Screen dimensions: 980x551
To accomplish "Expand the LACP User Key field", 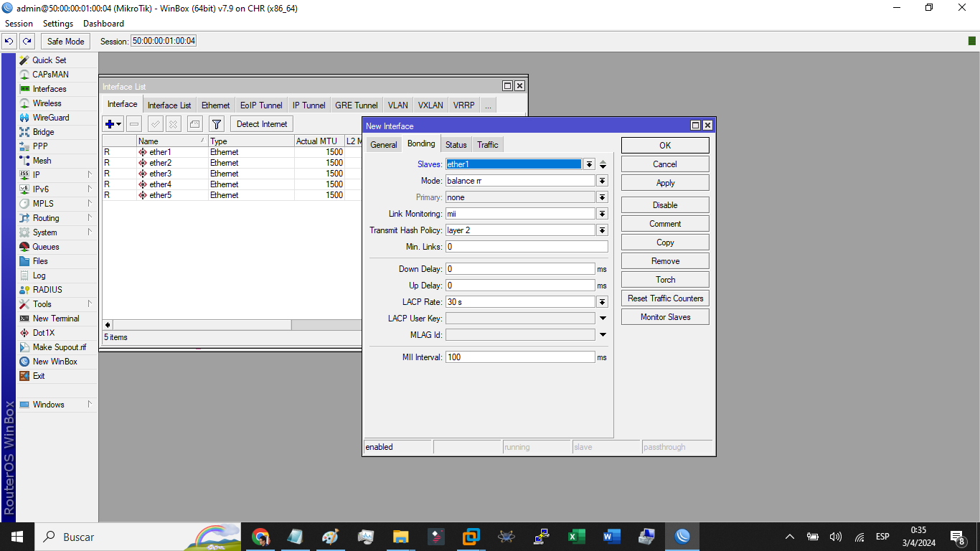I will point(603,319).
